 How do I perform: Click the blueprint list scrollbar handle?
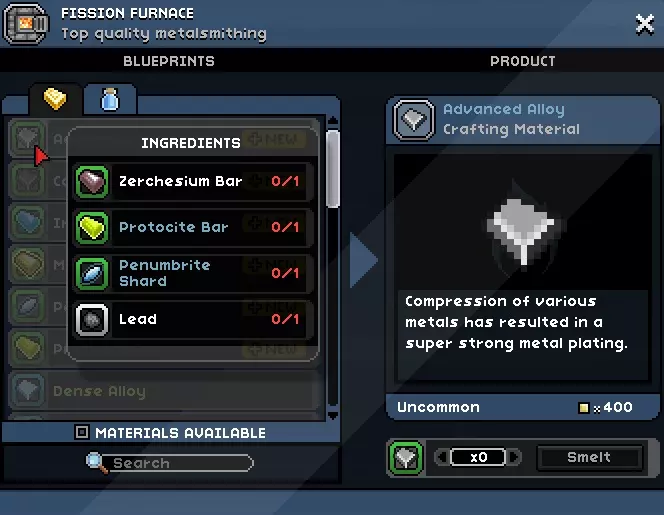click(x=333, y=169)
